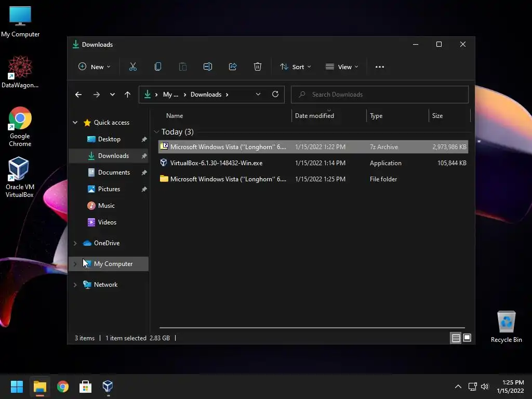Screen dimensions: 532x399
Task: Click chevron after Downloads in address bar
Action: click(x=227, y=95)
